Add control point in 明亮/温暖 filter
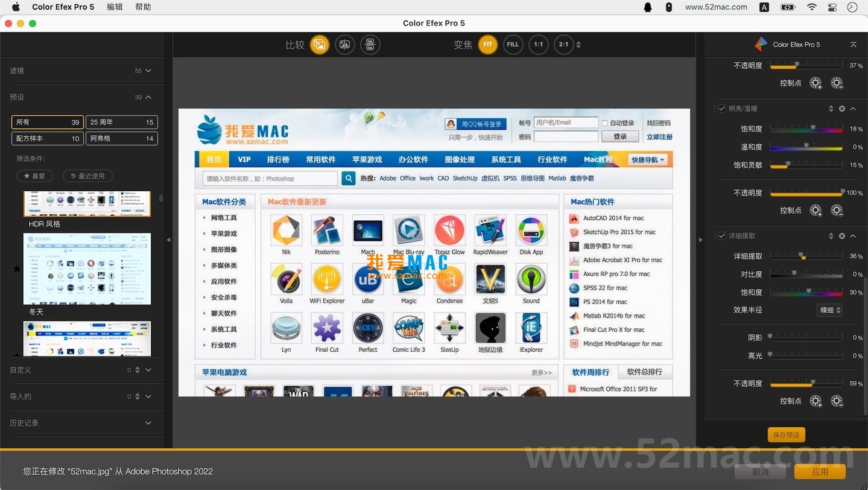Viewport: 868px width, 490px height. [816, 211]
